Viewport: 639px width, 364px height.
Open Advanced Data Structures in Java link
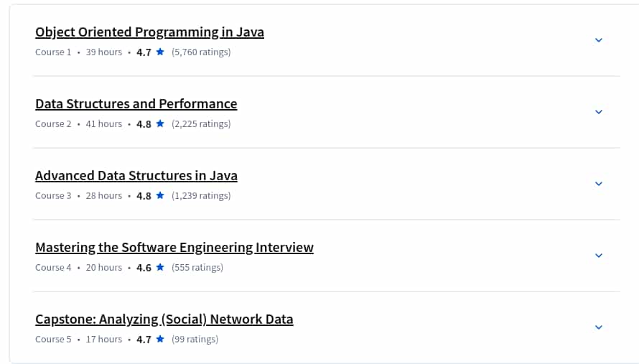[x=136, y=176]
